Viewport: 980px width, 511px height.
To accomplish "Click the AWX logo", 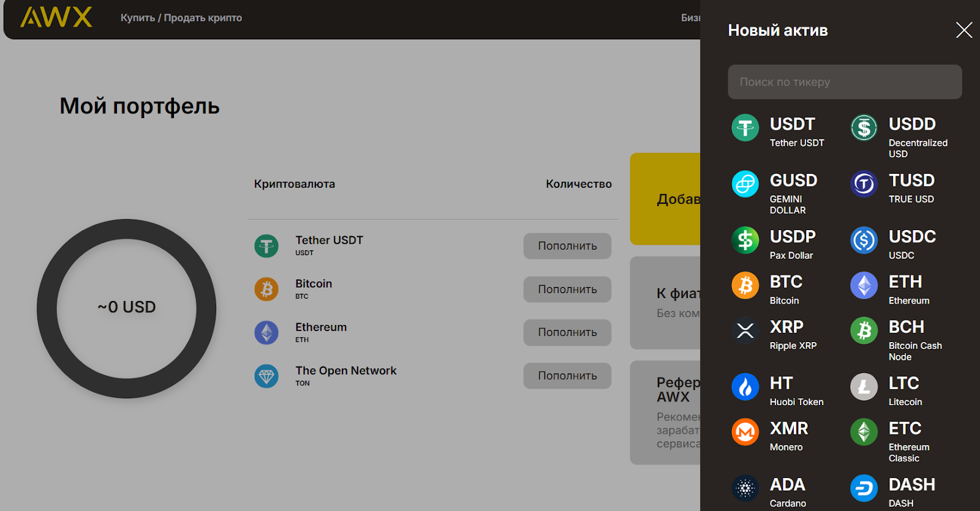I will point(56,17).
